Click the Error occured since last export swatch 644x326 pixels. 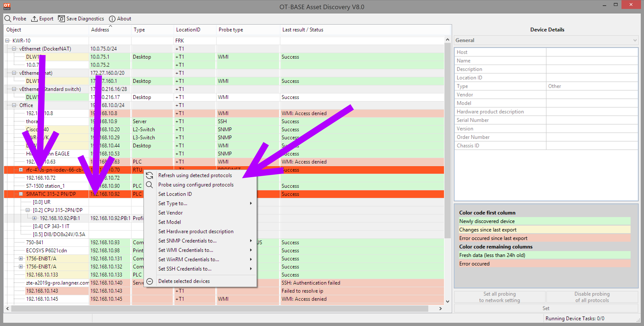pyautogui.click(x=545, y=238)
